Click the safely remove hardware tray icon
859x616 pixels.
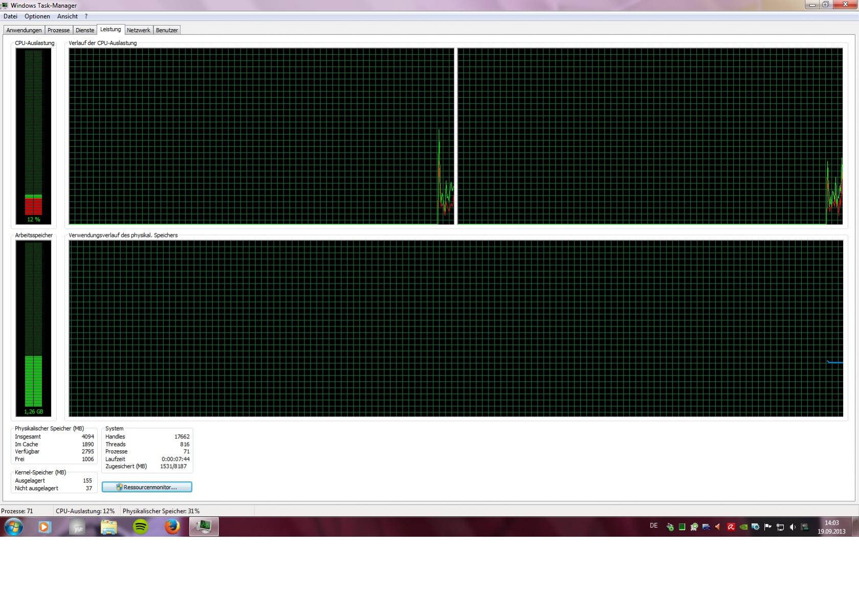click(x=670, y=527)
